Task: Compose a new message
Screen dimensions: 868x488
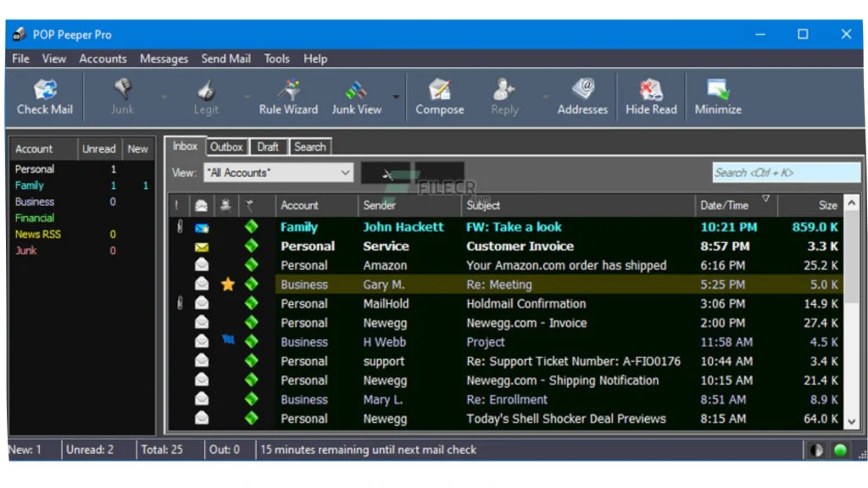Action: [x=439, y=96]
